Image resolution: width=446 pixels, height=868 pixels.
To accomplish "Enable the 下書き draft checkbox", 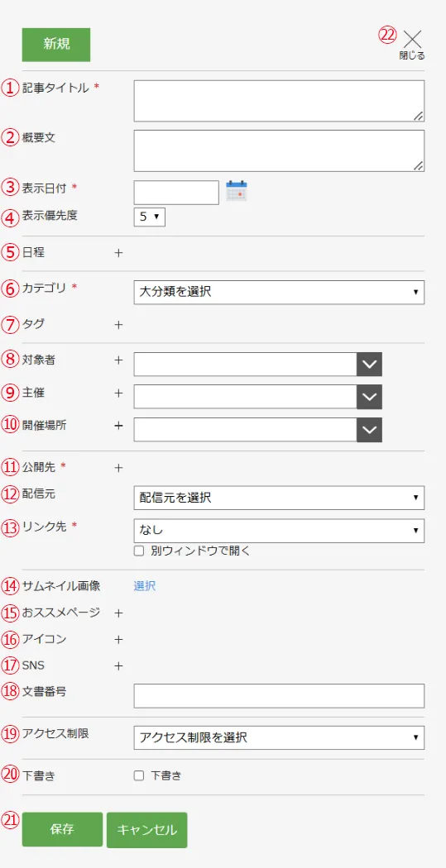I will pyautogui.click(x=139, y=776).
